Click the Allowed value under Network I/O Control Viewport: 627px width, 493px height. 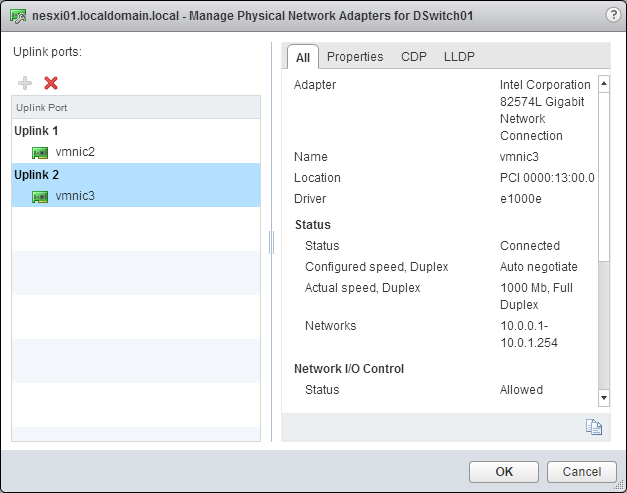tap(521, 390)
